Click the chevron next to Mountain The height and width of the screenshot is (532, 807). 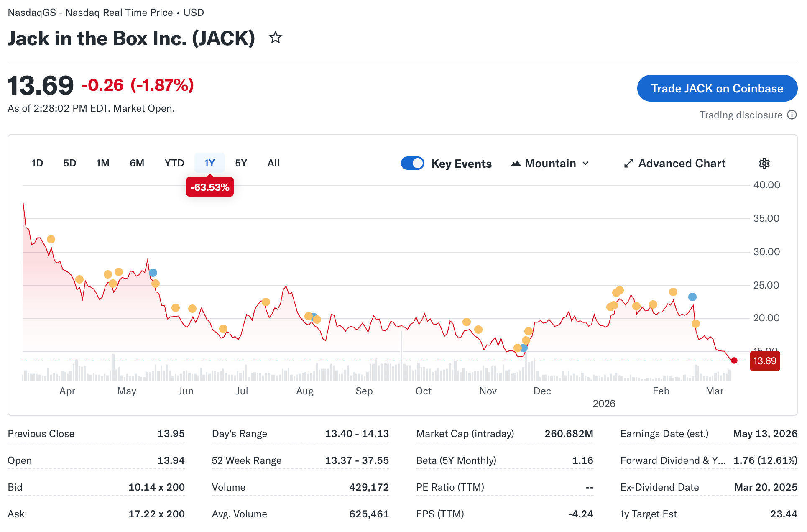586,164
